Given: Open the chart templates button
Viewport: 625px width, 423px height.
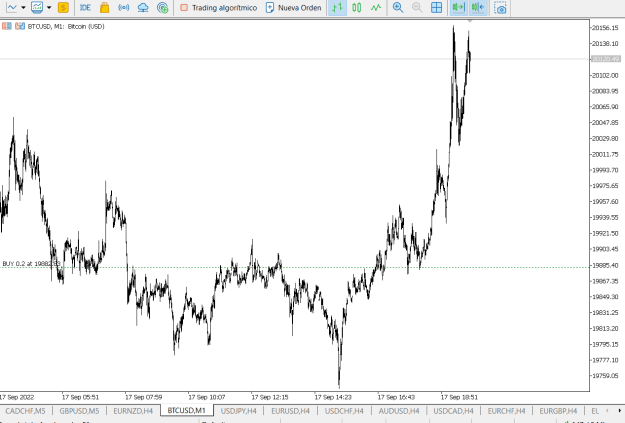Looking at the screenshot, I should click(37, 7).
